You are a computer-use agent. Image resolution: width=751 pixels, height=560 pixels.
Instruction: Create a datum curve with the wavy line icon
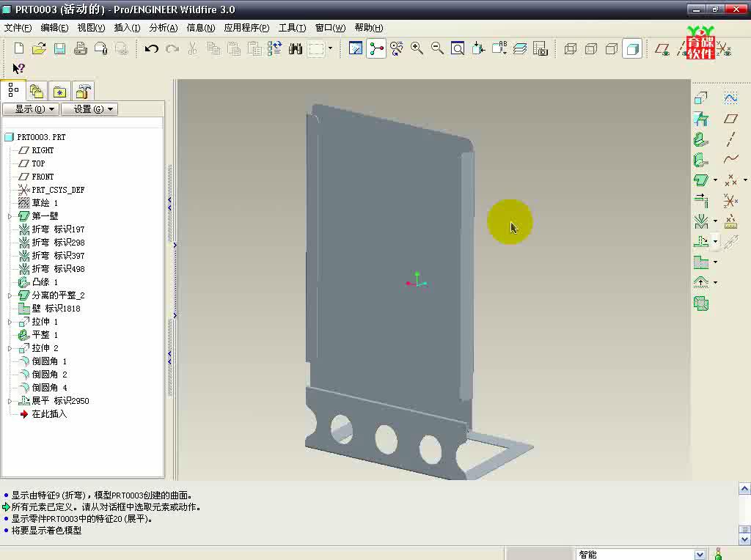click(730, 159)
